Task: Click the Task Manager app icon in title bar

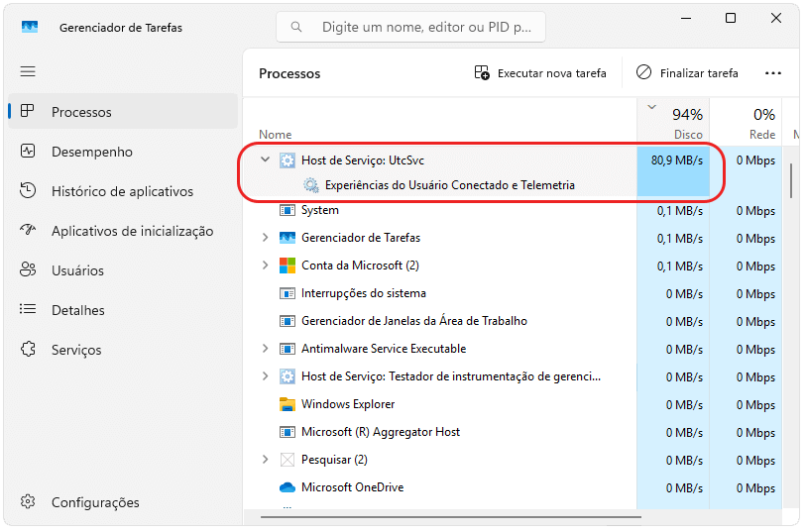Action: coord(30,27)
